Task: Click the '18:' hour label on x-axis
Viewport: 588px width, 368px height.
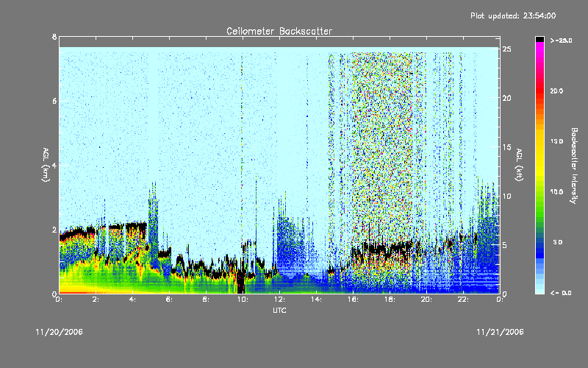Action: pyautogui.click(x=390, y=300)
